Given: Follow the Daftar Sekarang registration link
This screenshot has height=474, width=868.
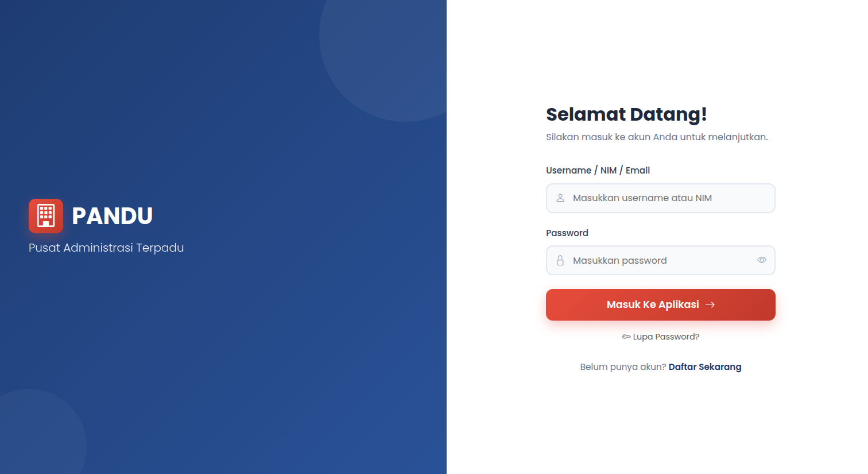Looking at the screenshot, I should click(705, 367).
